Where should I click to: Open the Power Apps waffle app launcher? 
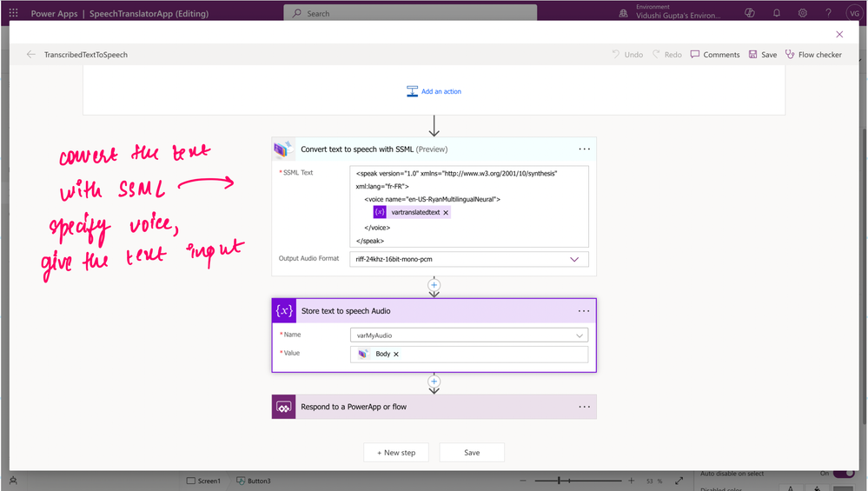click(x=13, y=13)
